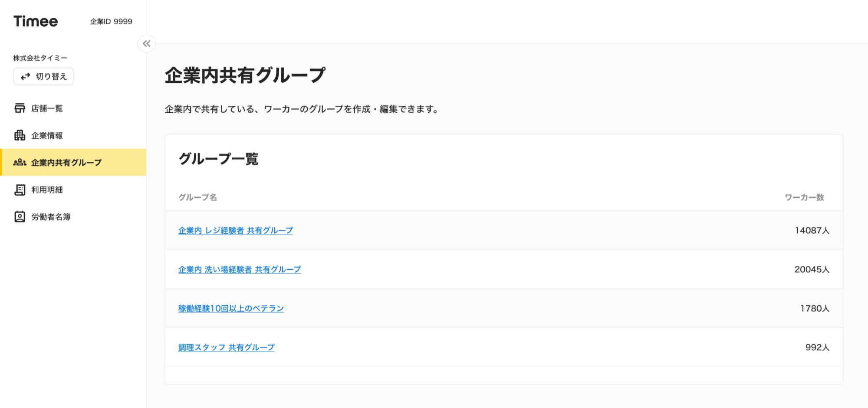The width and height of the screenshot is (868, 408).
Task: Click the グループ名 column header
Action: pos(197,197)
